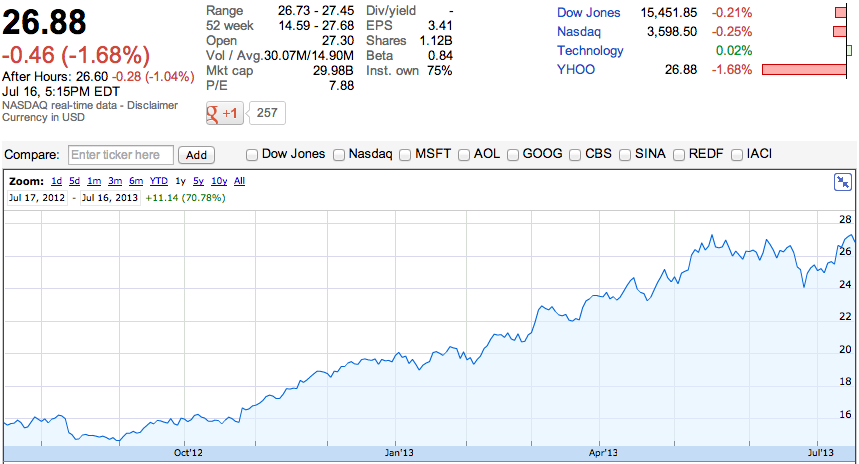This screenshot has height=464, width=859.
Task: Check the REDF compare box
Action: tap(679, 155)
